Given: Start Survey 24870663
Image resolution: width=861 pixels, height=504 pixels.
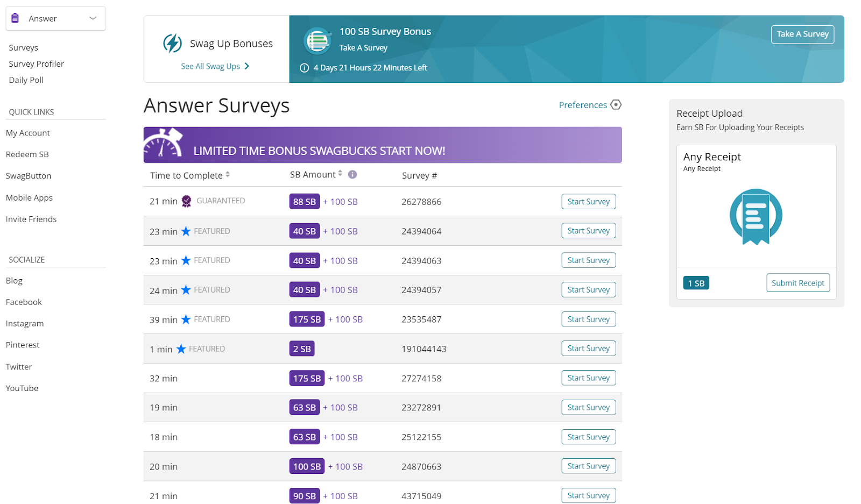Looking at the screenshot, I should (589, 466).
